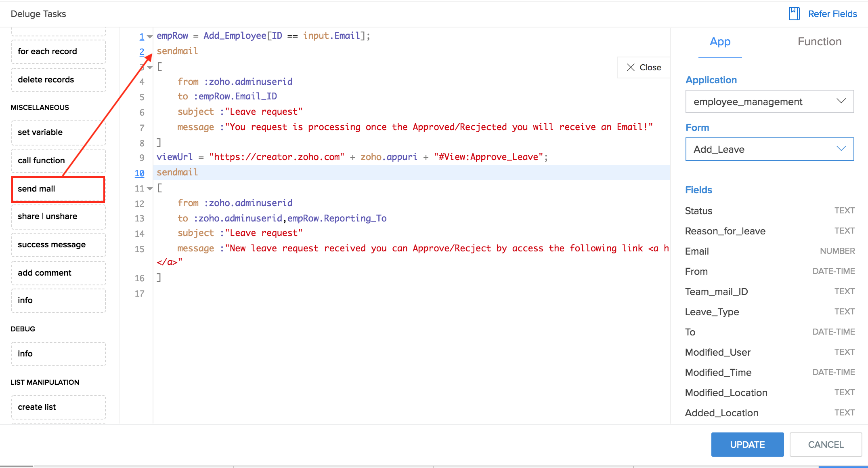
Task: Insert the Leave_Type field
Action: [712, 312]
